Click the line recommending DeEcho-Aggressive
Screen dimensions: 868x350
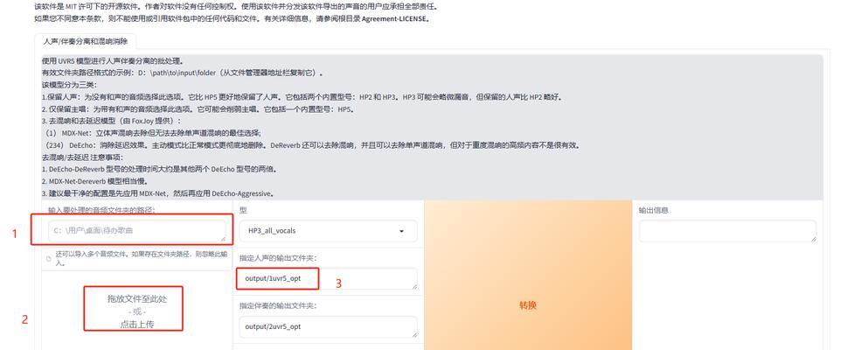[158, 193]
